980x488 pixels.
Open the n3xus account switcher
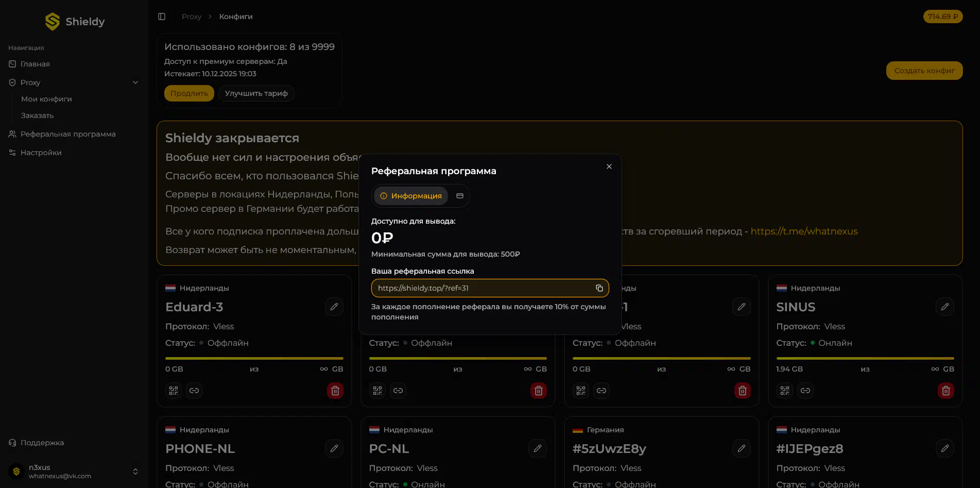135,472
